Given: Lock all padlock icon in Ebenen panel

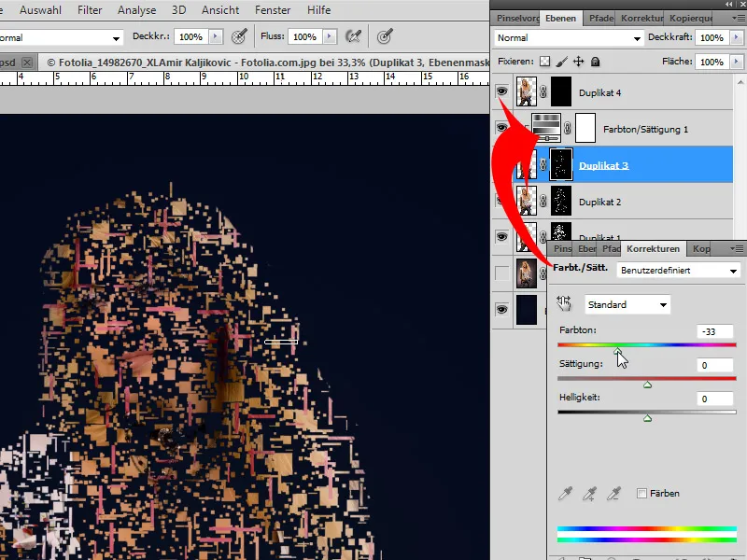Looking at the screenshot, I should pos(595,62).
